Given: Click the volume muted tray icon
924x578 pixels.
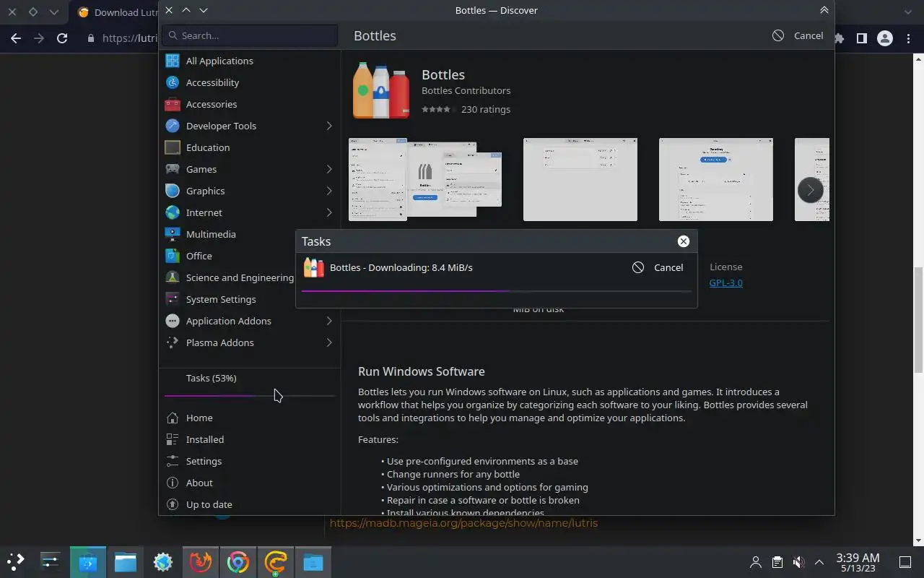Looking at the screenshot, I should click(x=798, y=561).
